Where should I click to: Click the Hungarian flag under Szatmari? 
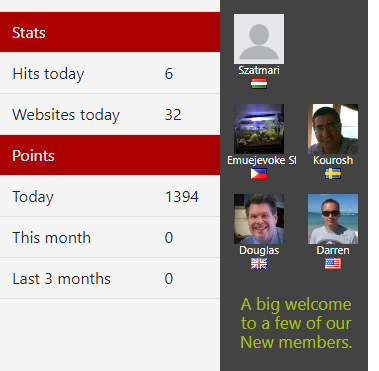coord(259,83)
